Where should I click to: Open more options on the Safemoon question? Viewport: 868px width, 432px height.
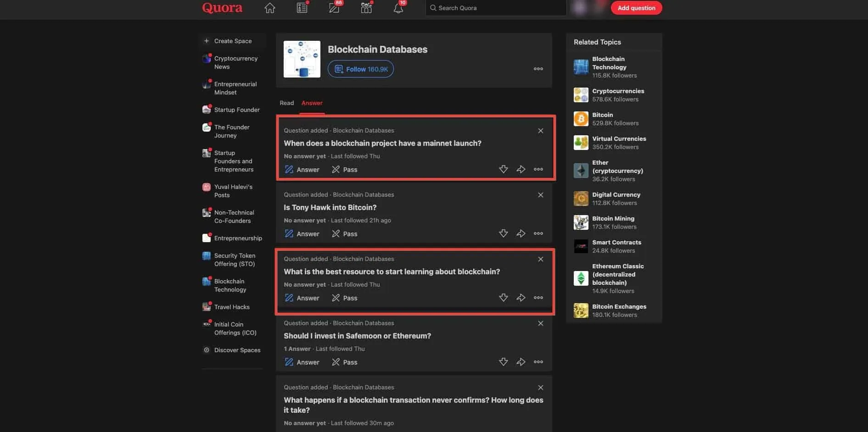538,361
